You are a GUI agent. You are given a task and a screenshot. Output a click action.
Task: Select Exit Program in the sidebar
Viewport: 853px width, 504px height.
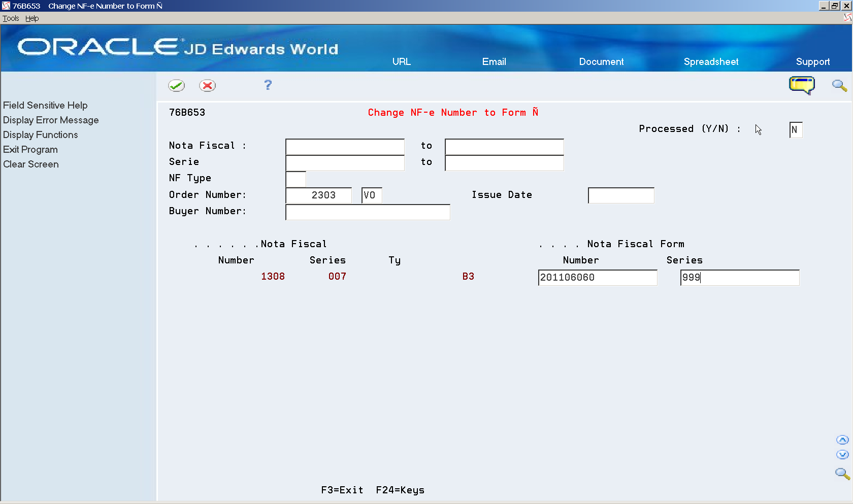(x=30, y=149)
